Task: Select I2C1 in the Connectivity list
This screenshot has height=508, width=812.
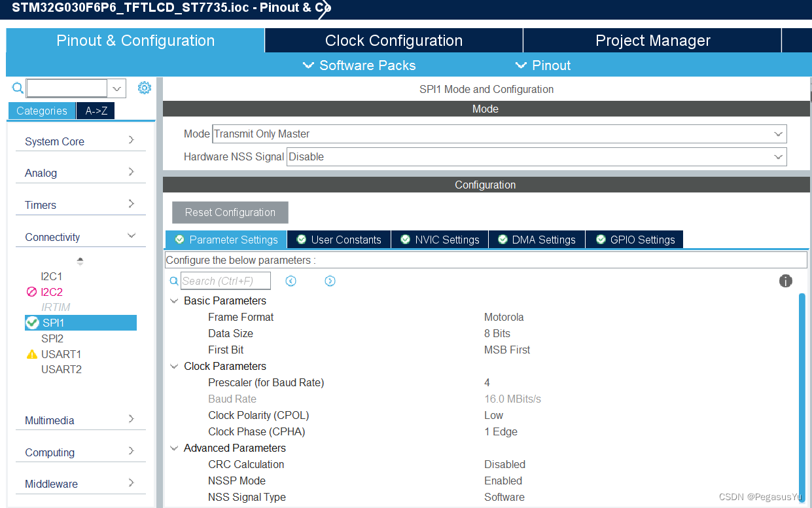Action: click(x=52, y=276)
